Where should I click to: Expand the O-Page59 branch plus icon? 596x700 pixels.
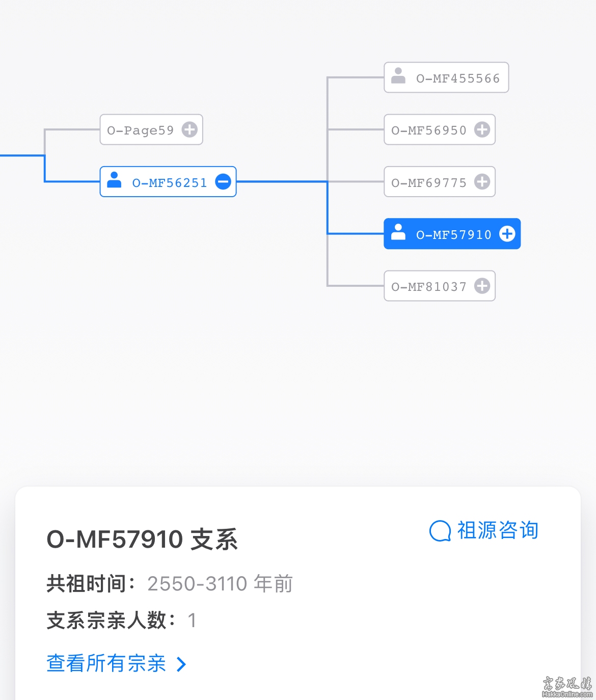[x=189, y=129]
